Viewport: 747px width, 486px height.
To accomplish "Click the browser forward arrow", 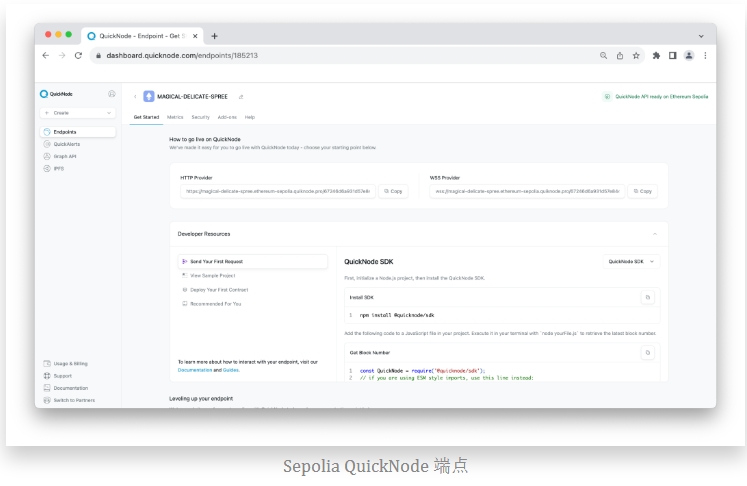I will pos(62,55).
